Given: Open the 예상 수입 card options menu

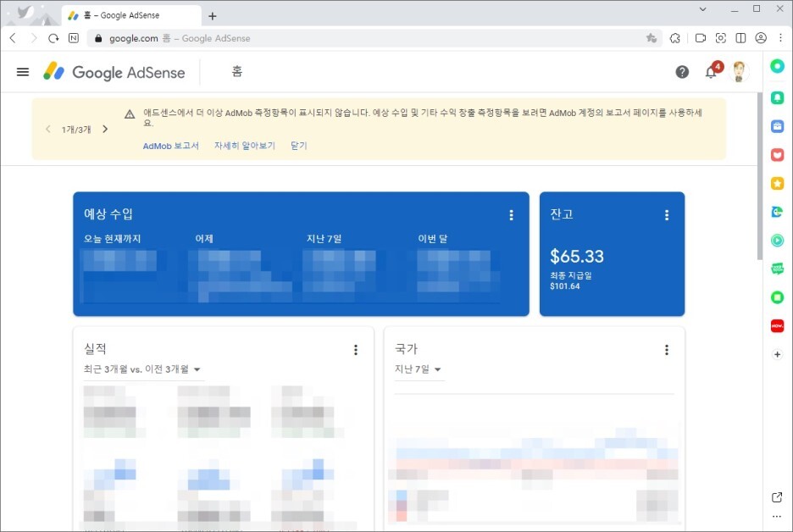Looking at the screenshot, I should tap(512, 215).
